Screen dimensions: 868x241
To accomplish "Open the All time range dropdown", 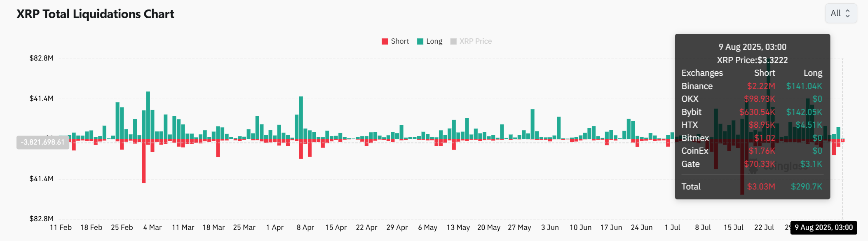I will (x=840, y=13).
